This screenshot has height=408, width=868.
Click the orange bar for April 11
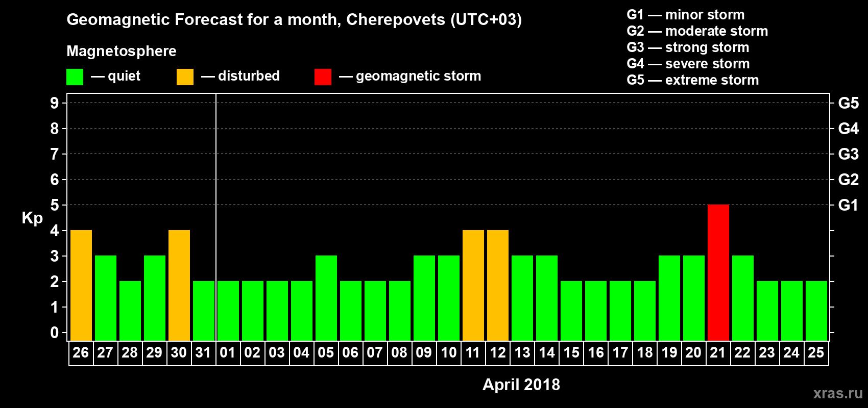(473, 285)
